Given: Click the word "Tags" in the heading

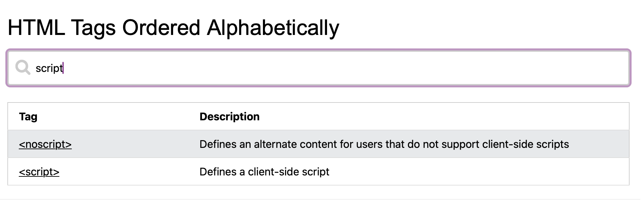Looking at the screenshot, I should click(x=93, y=28).
